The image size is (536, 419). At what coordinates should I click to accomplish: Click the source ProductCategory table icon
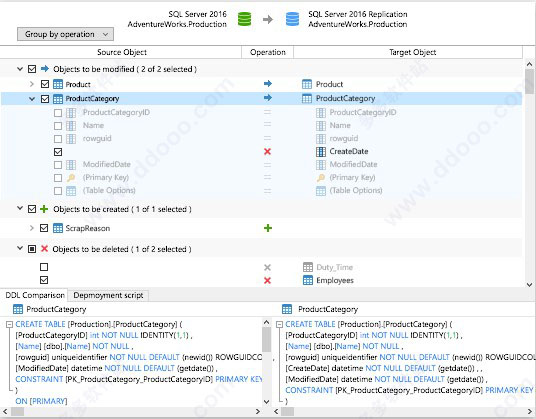click(x=58, y=99)
